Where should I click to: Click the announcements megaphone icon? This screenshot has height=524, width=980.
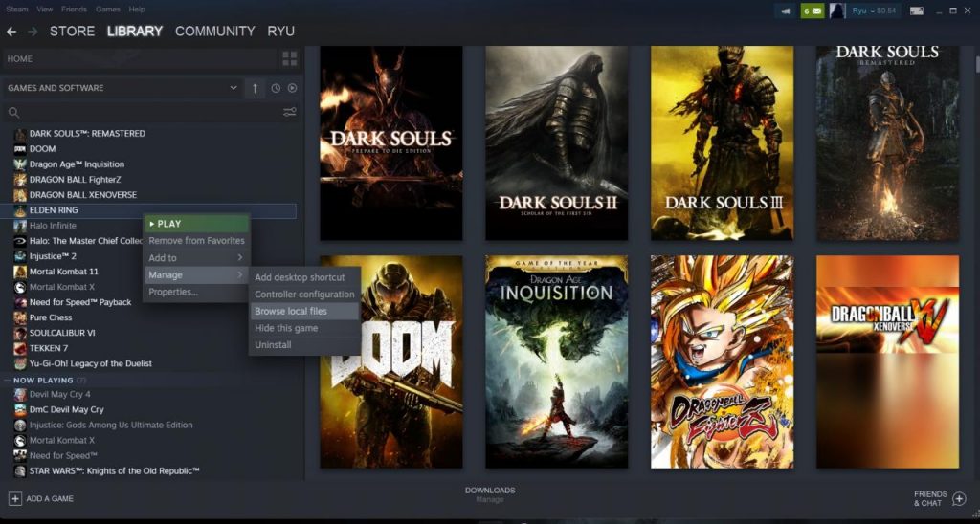click(787, 11)
